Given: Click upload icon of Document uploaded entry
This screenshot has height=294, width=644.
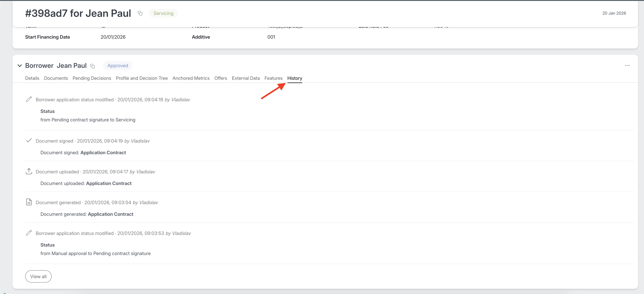Looking at the screenshot, I should click(x=29, y=171).
